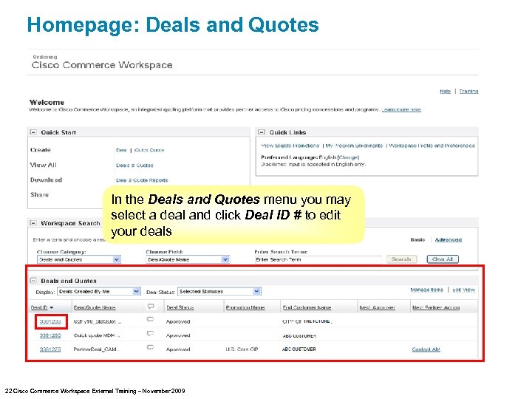Sort by Next Approver column
This screenshot has height=399, width=532.
pyautogui.click(x=378, y=307)
